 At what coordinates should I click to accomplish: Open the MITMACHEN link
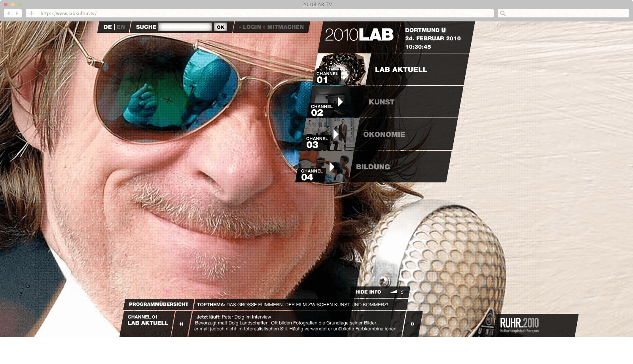point(283,27)
